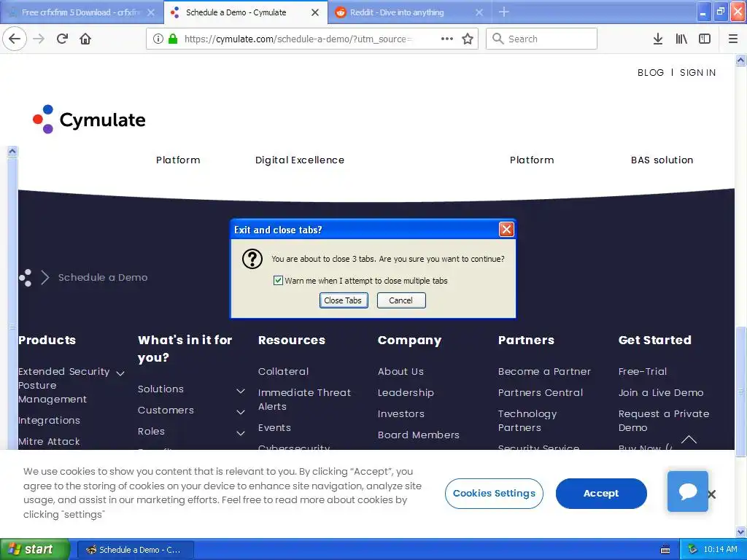The image size is (747, 560).
Task: Click the breadcrumb Cymulate dots icon
Action: coord(26,278)
